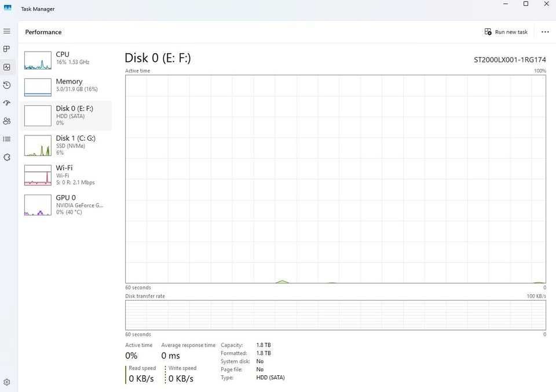Viewport: 556px width, 392px height.
Task: Select the CPU performance entry
Action: click(x=66, y=60)
